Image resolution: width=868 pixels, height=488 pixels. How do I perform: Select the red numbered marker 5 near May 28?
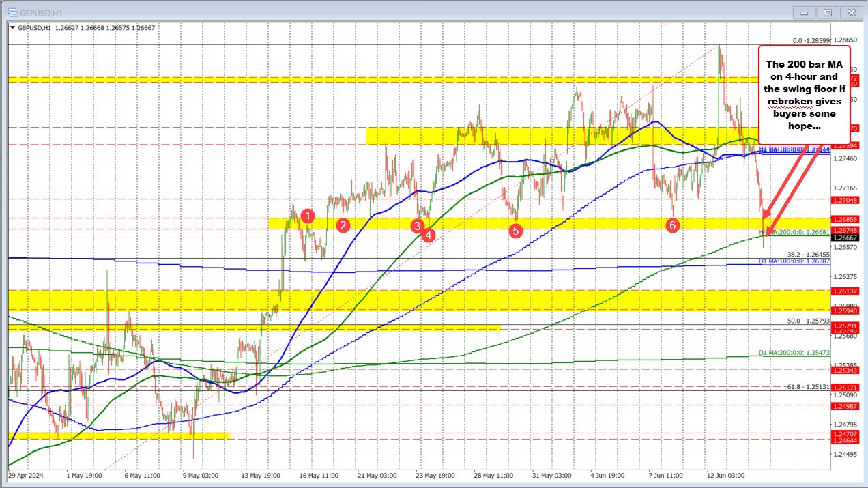[x=515, y=231]
